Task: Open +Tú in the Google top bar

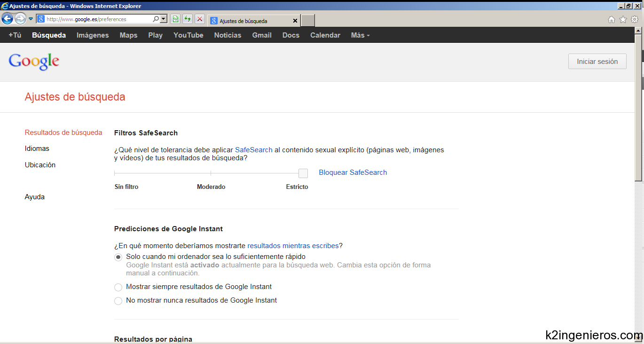Action: tap(15, 35)
